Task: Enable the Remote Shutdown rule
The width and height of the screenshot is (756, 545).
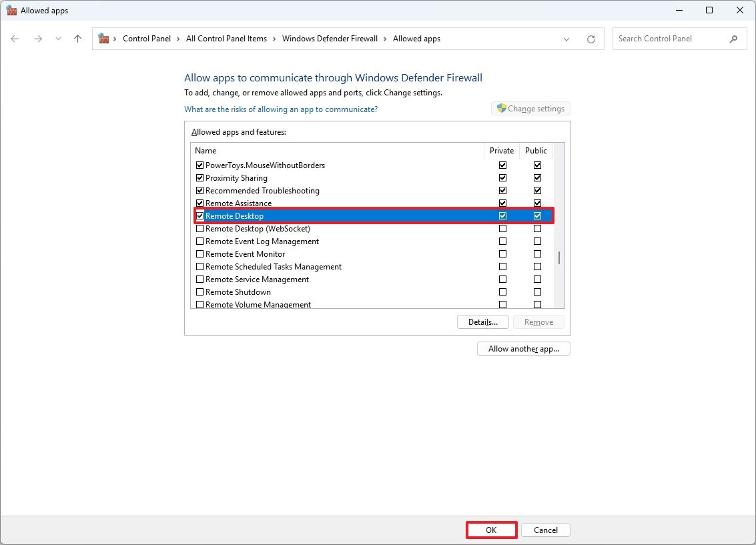Action: [x=200, y=292]
